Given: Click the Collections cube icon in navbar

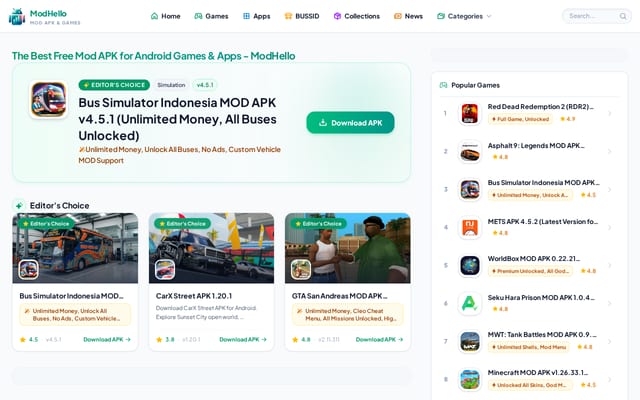Looking at the screenshot, I should click(337, 16).
